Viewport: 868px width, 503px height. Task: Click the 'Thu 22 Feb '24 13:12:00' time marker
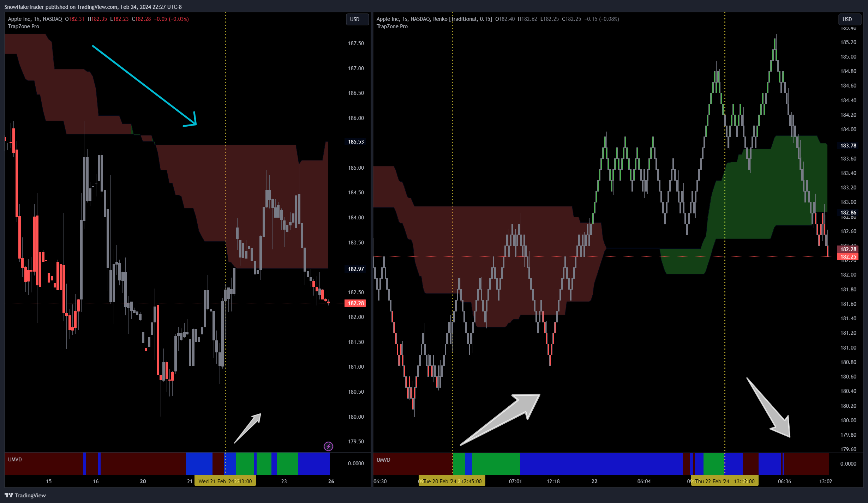[x=725, y=481]
